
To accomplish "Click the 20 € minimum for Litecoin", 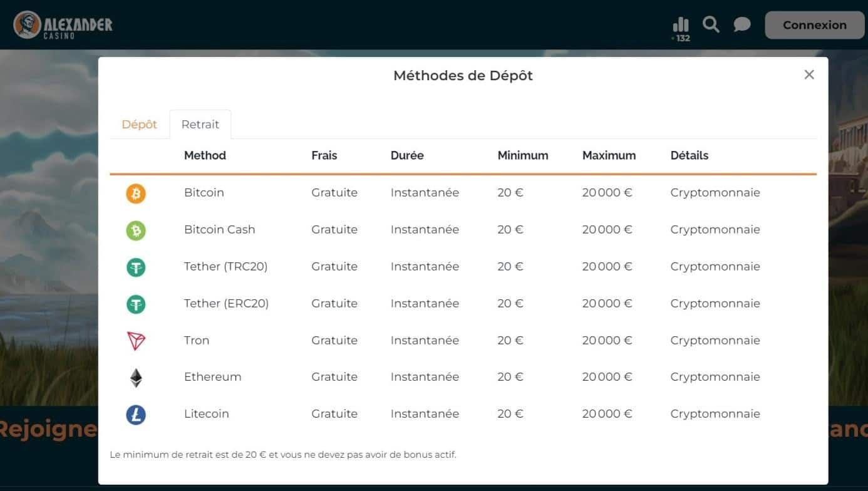I will (510, 413).
